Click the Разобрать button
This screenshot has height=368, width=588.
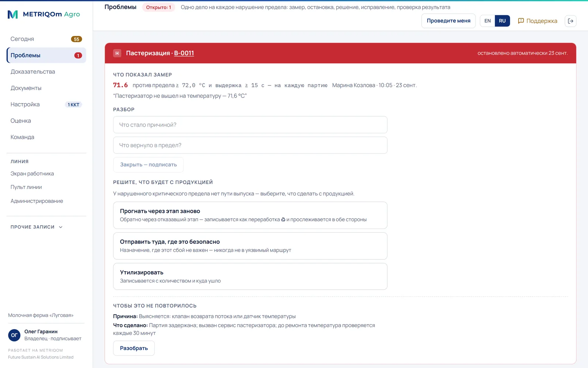tap(134, 348)
